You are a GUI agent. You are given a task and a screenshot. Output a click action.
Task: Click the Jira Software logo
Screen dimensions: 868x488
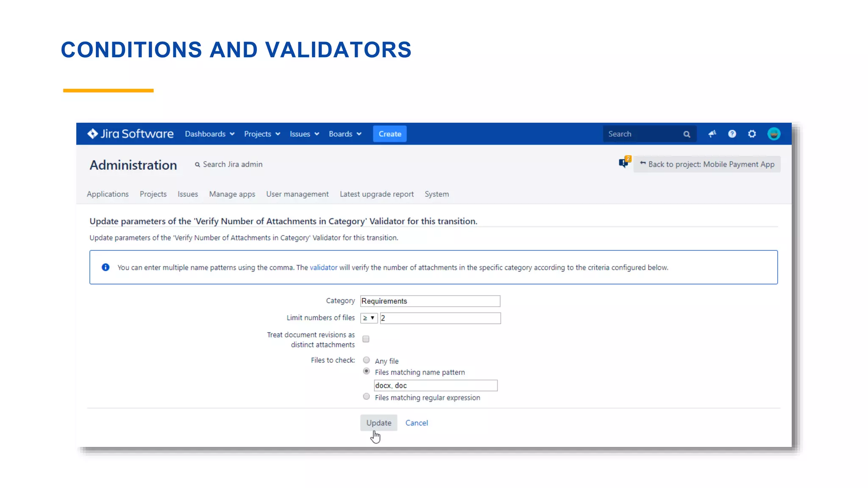coord(130,134)
